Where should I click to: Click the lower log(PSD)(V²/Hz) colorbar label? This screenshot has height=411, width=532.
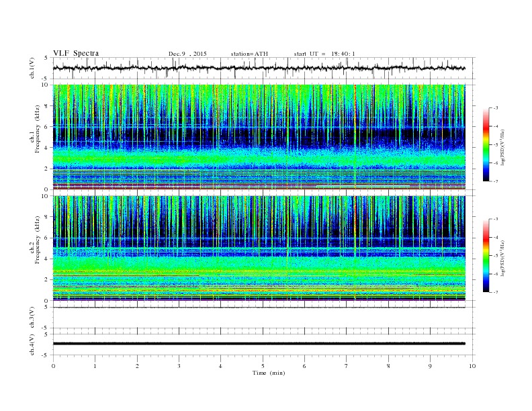pos(502,258)
